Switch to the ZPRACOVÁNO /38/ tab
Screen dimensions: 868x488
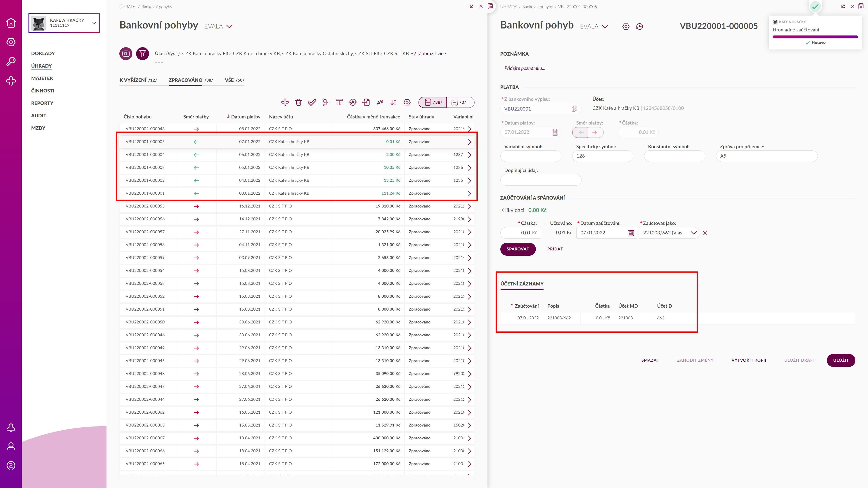(x=191, y=80)
